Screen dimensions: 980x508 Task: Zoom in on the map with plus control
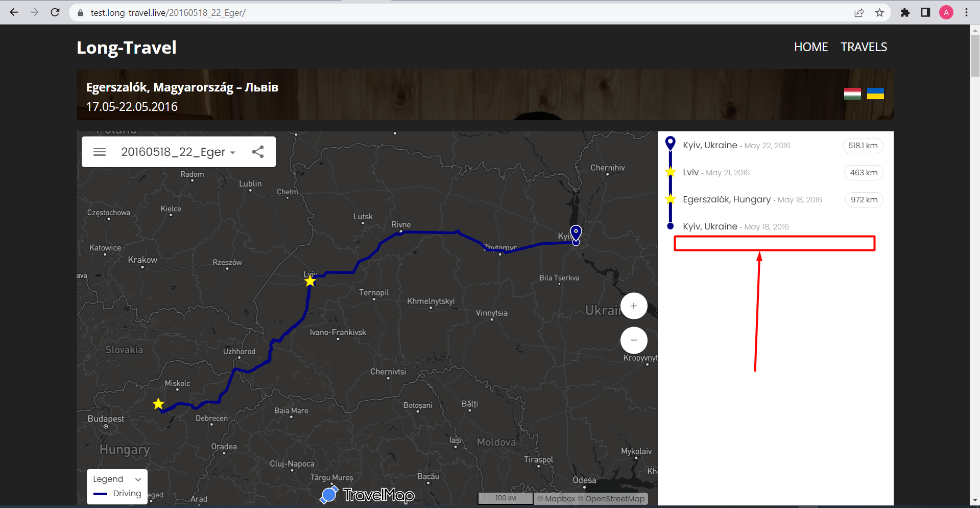click(x=633, y=306)
